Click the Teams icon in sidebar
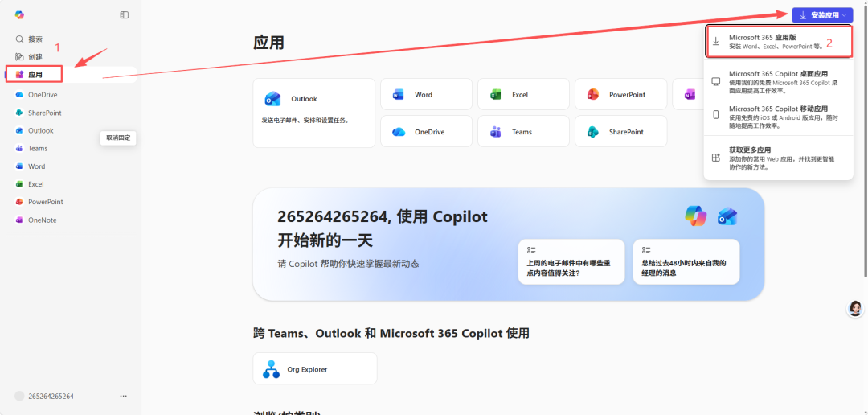 19,149
